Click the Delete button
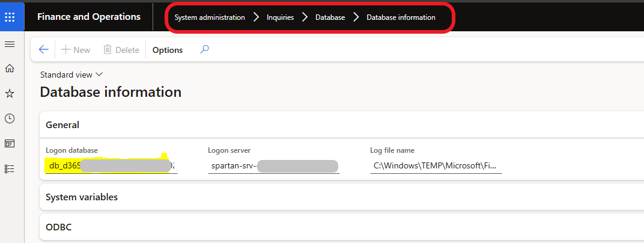The height and width of the screenshot is (243, 644). pos(121,50)
